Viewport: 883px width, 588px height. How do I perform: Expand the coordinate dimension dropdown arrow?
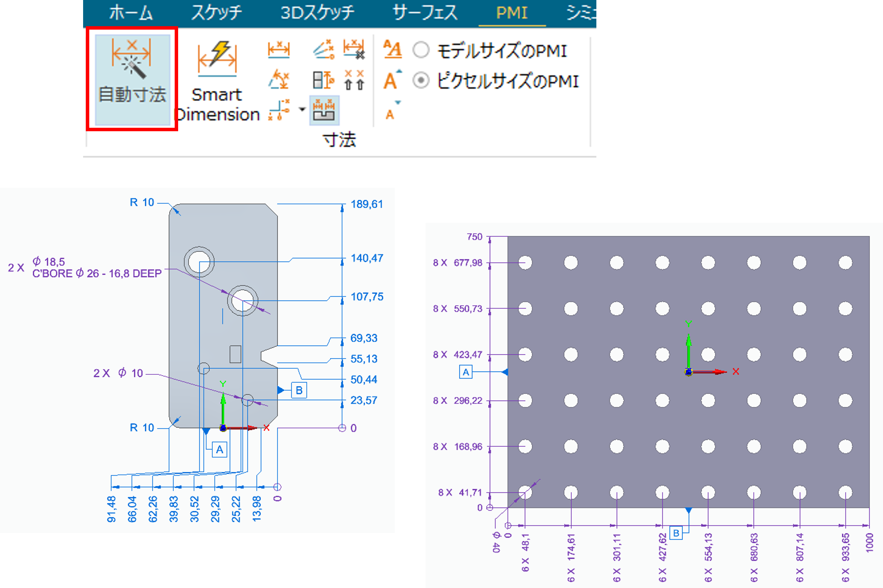coord(302,110)
